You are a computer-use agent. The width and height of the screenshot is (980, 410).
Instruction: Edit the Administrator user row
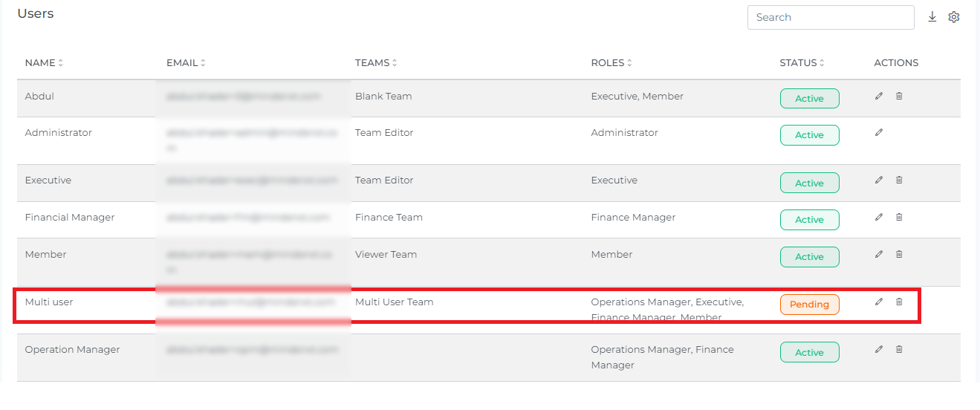(x=879, y=132)
